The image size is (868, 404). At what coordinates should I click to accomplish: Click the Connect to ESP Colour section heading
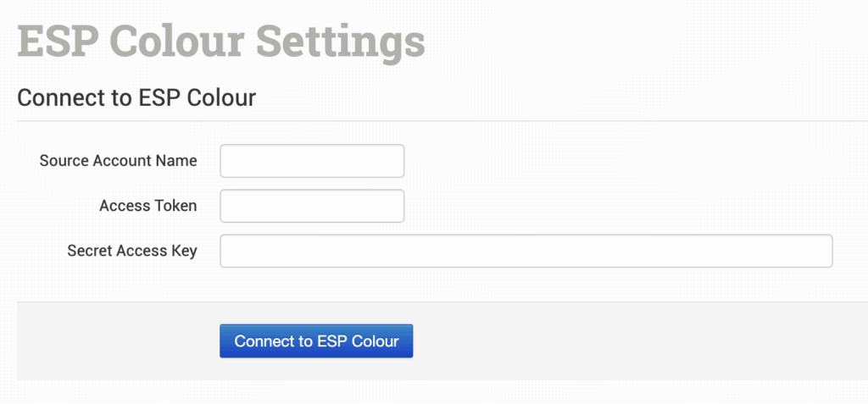(x=136, y=97)
